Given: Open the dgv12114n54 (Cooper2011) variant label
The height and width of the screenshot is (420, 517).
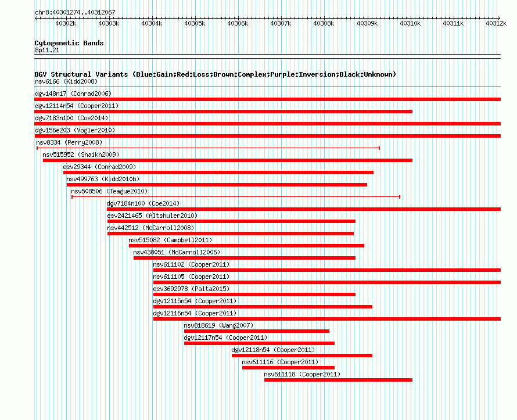Looking at the screenshot, I should click(x=77, y=106).
